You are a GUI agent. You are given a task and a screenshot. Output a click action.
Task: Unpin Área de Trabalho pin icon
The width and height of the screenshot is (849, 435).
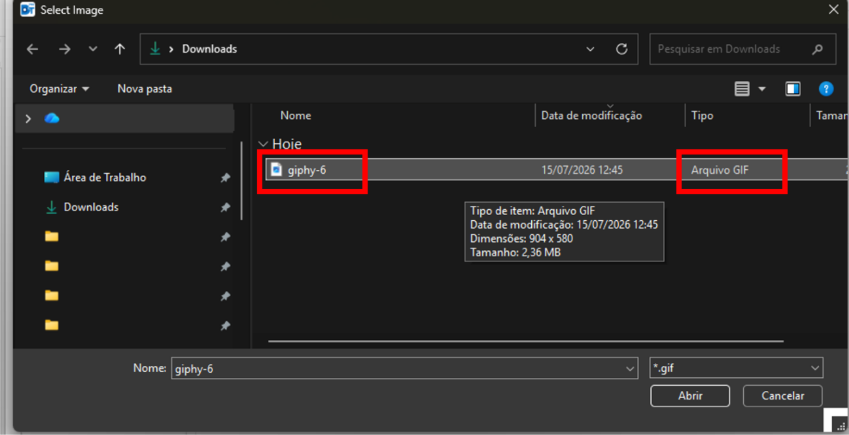(225, 178)
